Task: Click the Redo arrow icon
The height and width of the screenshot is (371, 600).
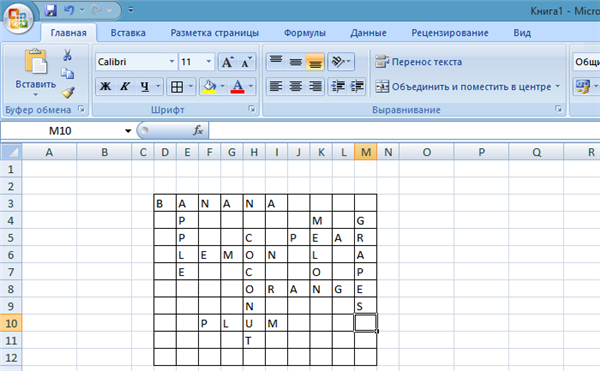Action: tap(96, 10)
